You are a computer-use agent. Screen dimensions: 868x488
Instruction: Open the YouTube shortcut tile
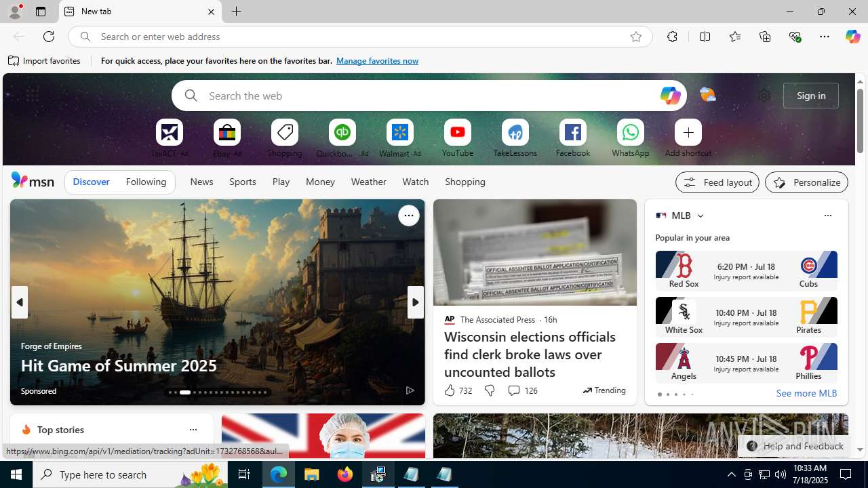[458, 133]
